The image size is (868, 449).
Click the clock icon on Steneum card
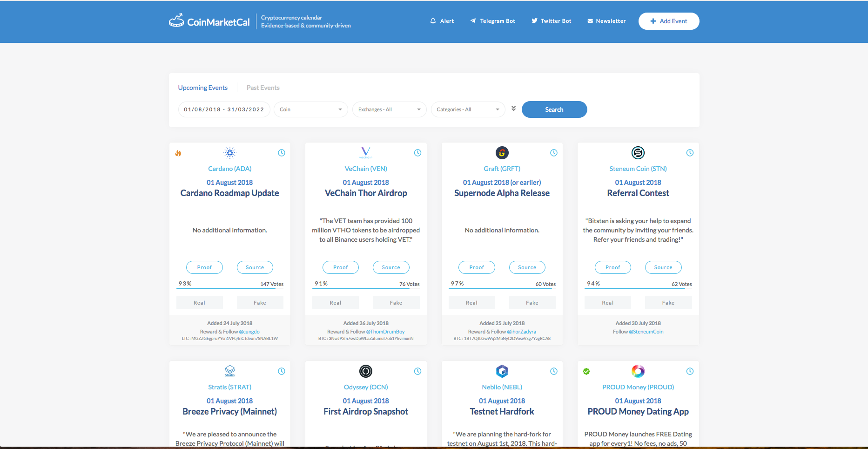pyautogui.click(x=690, y=153)
